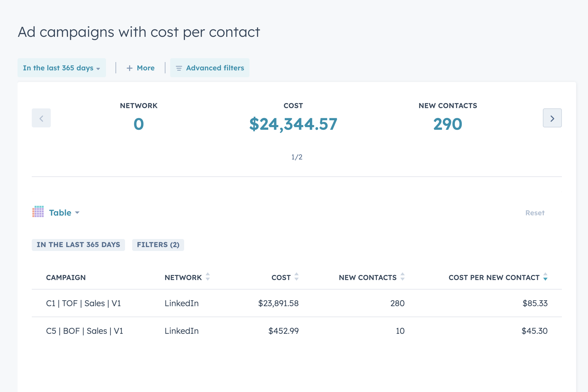Click the total cost $24,344.57 value
The height and width of the screenshot is (392, 588).
tap(293, 124)
